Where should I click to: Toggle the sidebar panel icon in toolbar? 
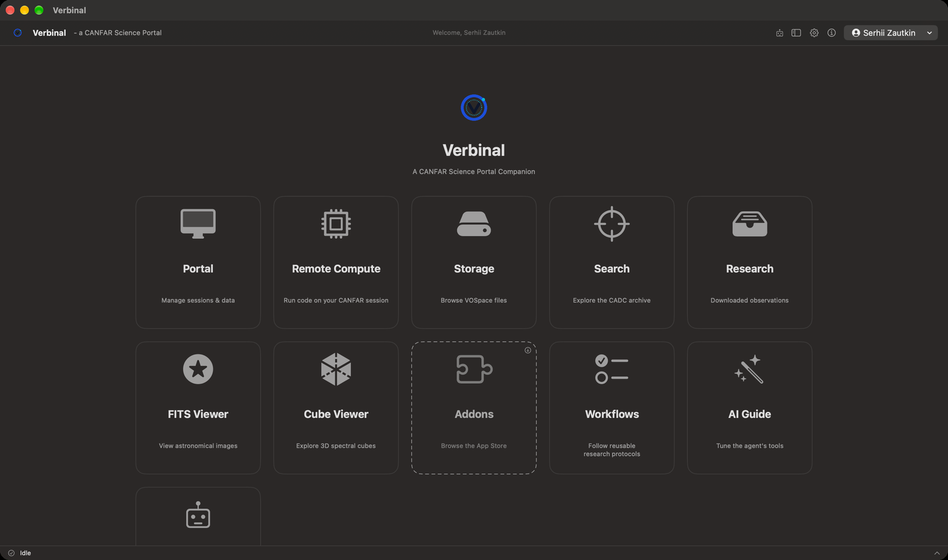(796, 33)
